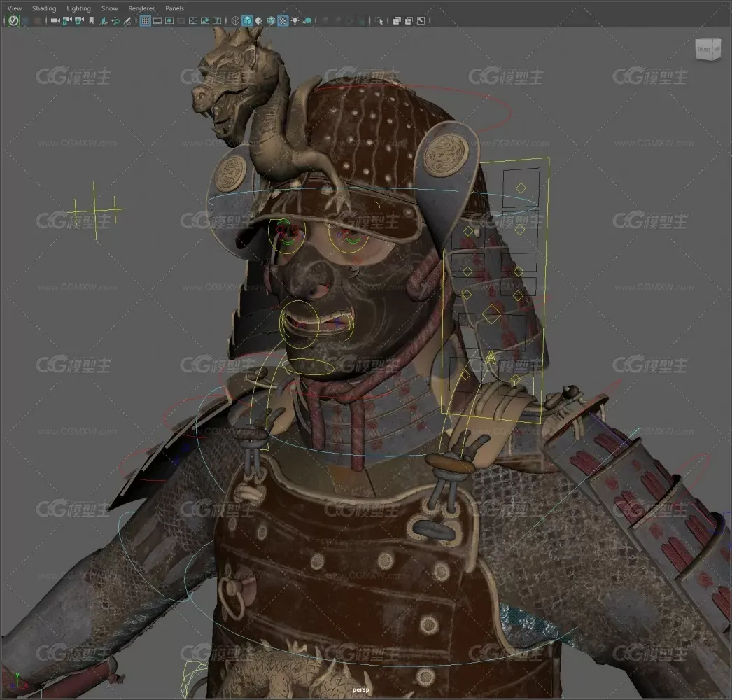Image resolution: width=732 pixels, height=700 pixels.
Task: Toggle the X-Ray display icon
Action: [x=397, y=20]
